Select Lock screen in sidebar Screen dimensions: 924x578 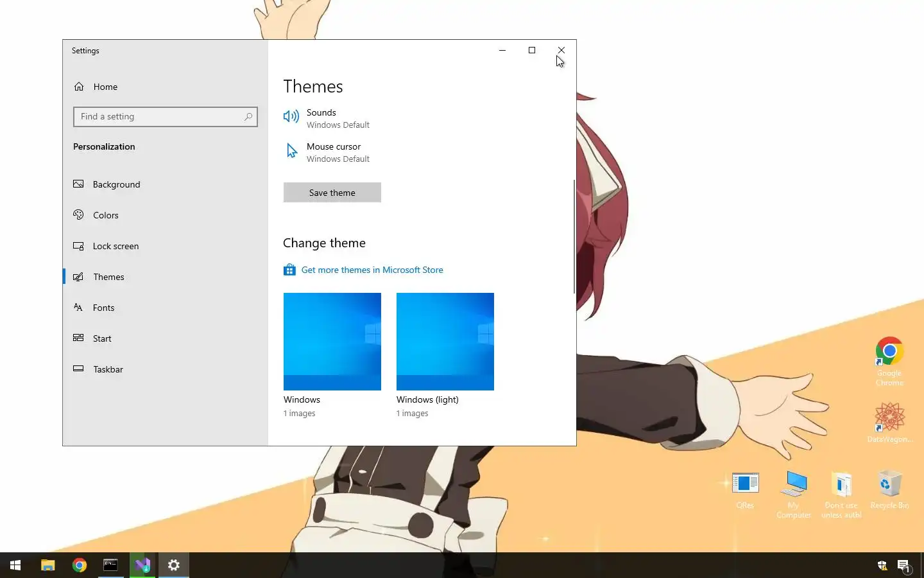pos(166,246)
